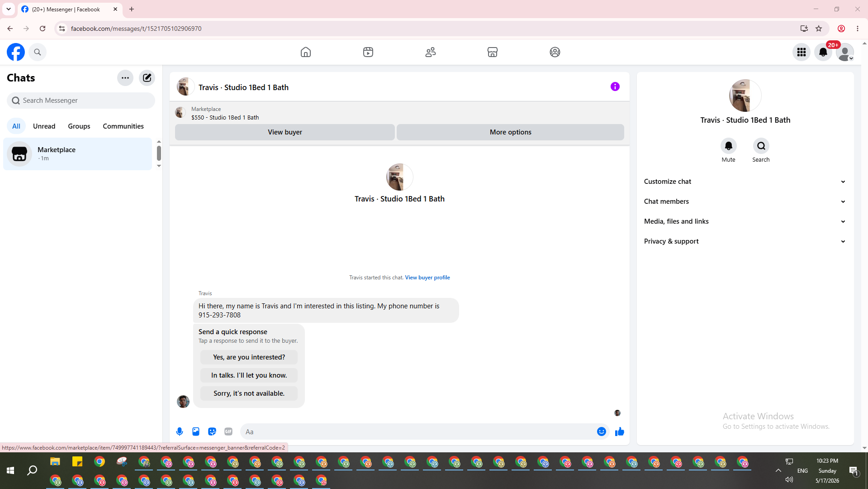Send quick response 'In talks. I'll let you know.'
The width and height of the screenshot is (868, 489).
(249, 375)
